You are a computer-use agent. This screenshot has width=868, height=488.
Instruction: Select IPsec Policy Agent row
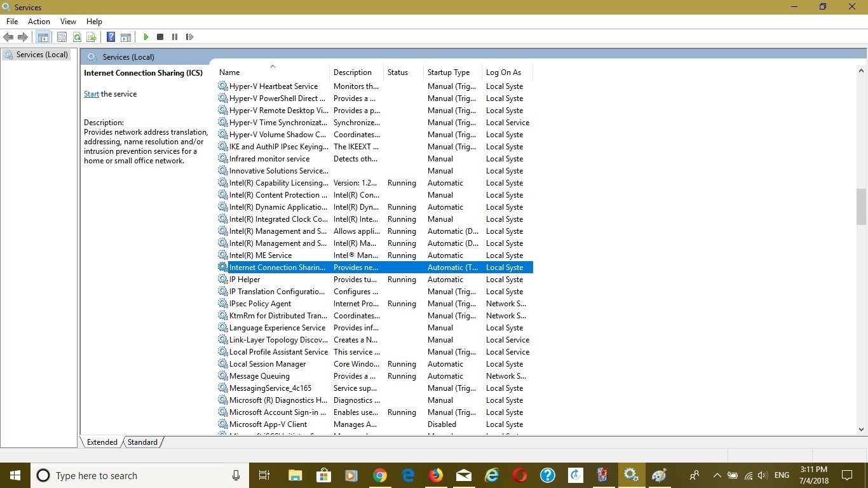point(375,304)
